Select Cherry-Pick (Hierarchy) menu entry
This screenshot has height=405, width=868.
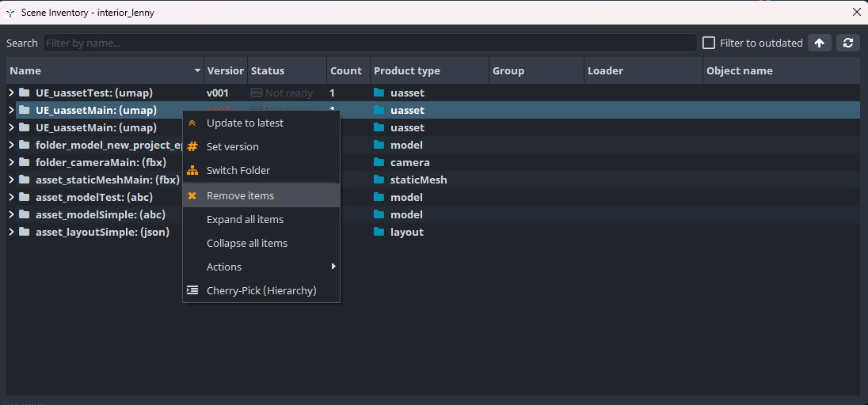(x=261, y=290)
